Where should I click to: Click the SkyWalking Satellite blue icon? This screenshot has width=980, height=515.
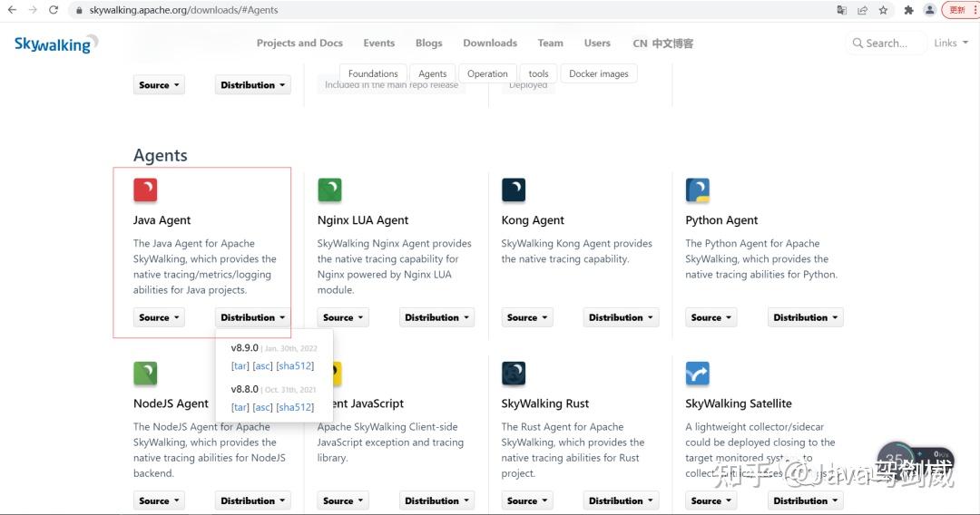698,373
